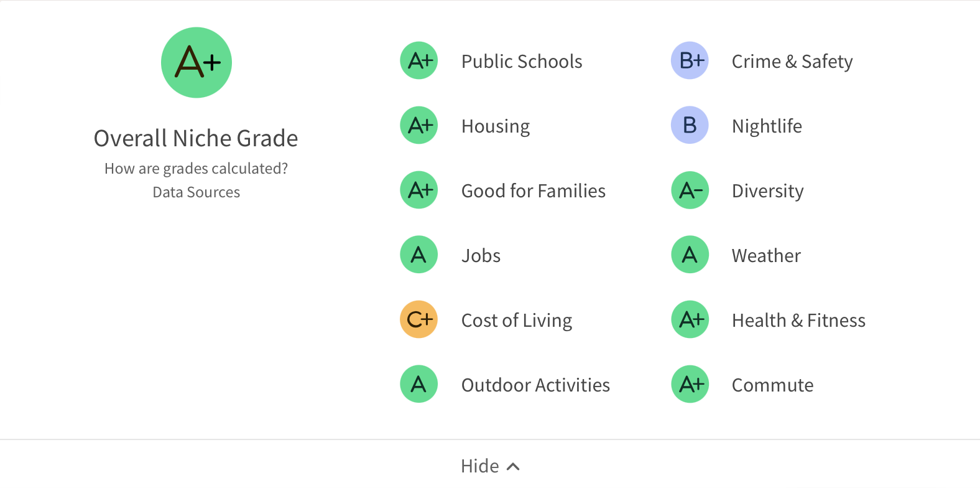Image resolution: width=980 pixels, height=488 pixels.
Task: Click the Crime & Safety B+ badge
Action: pos(690,61)
